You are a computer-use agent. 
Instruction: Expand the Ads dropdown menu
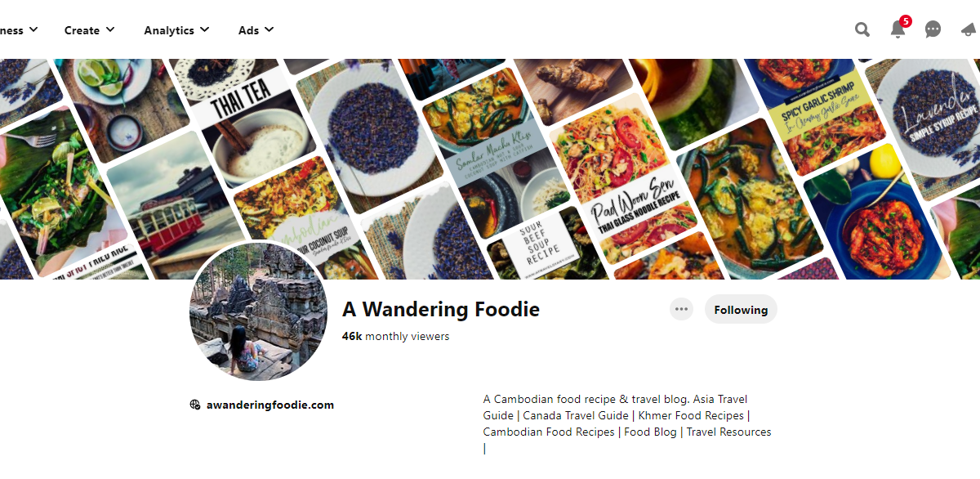coord(256,30)
